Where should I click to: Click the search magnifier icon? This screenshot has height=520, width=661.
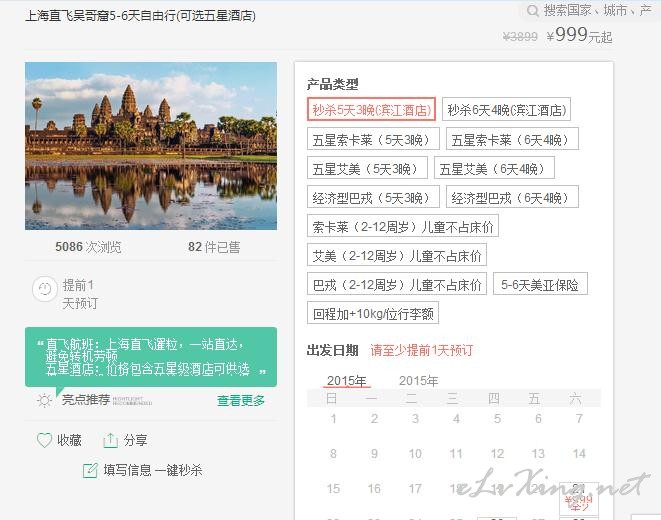coord(533,11)
